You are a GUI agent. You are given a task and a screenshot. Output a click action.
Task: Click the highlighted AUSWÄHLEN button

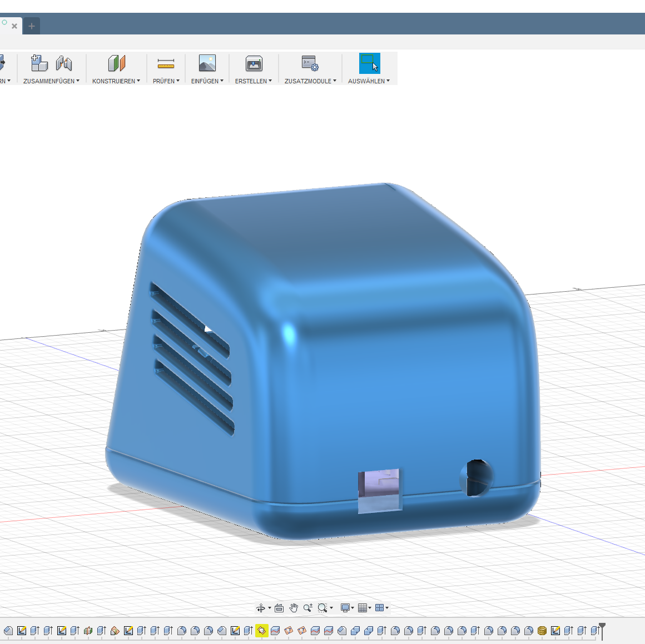(369, 63)
